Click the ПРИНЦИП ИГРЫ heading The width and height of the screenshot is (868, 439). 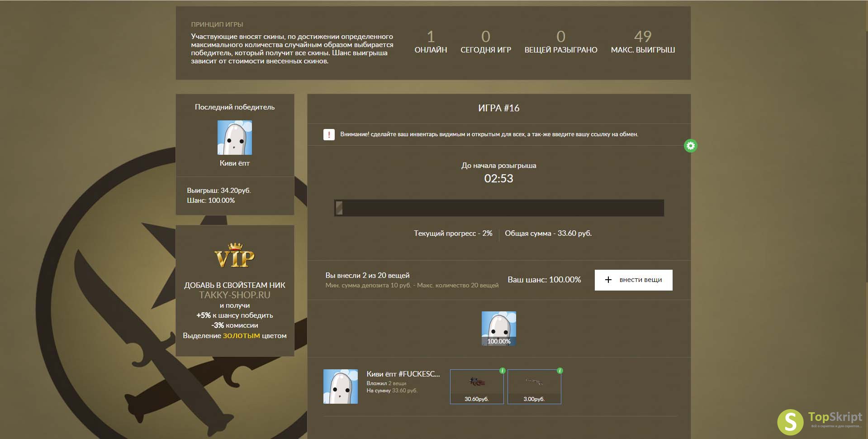coord(217,24)
